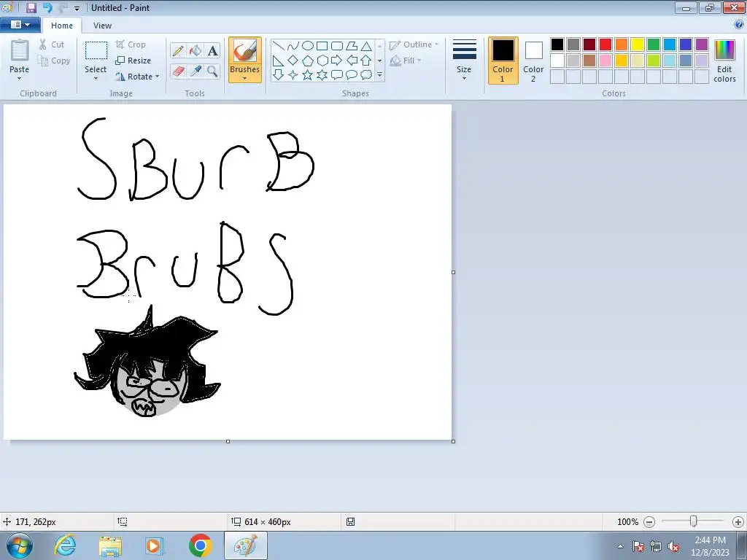Click the Resize button
747x560 pixels.
[133, 61]
